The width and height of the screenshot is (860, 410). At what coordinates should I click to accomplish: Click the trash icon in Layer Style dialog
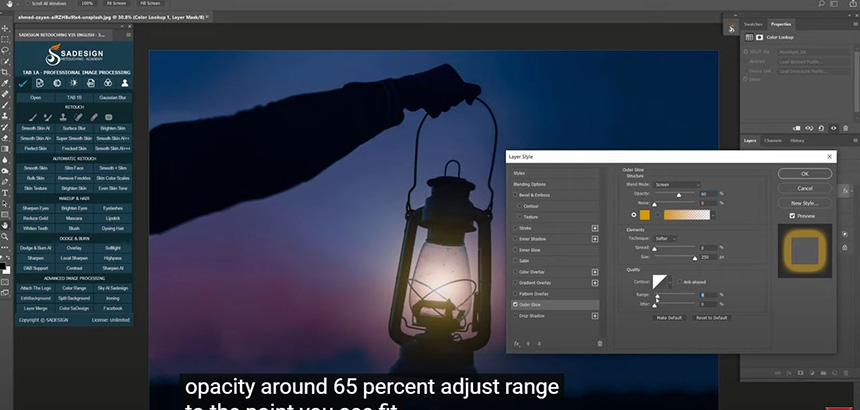tap(600, 343)
